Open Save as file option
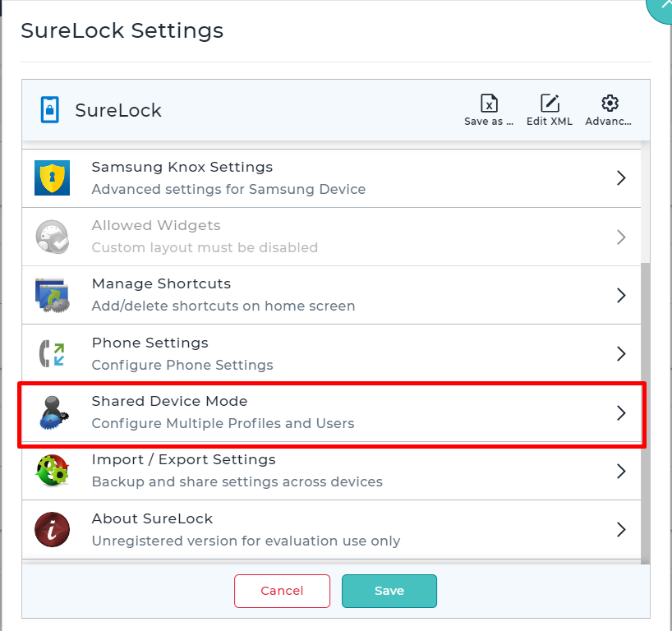 click(489, 110)
